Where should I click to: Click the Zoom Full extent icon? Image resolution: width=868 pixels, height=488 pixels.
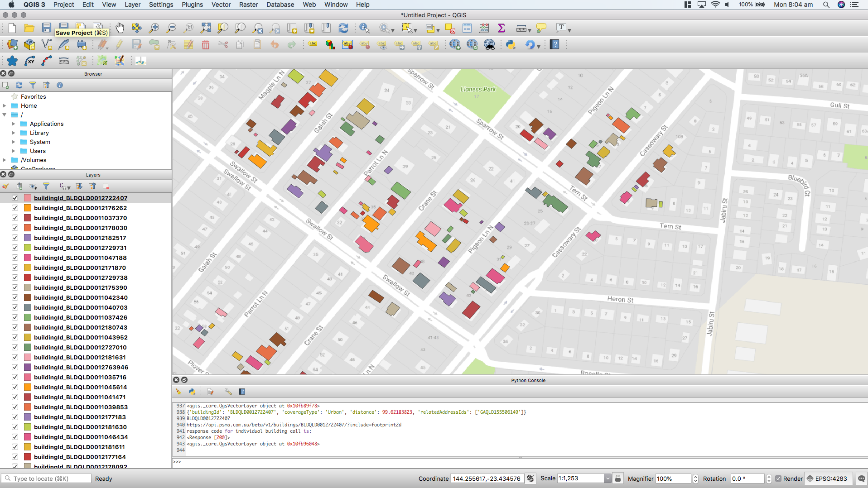click(206, 28)
